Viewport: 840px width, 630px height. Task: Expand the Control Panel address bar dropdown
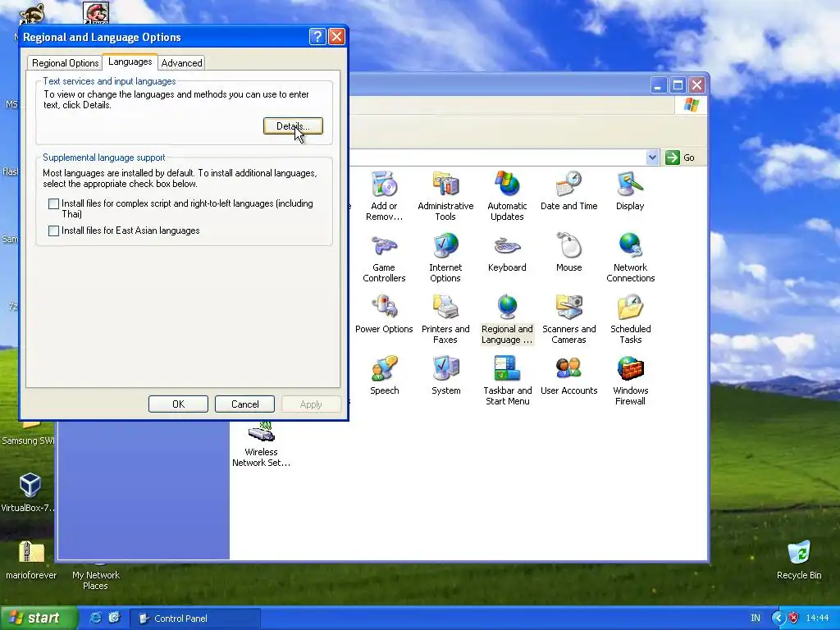[652, 157]
